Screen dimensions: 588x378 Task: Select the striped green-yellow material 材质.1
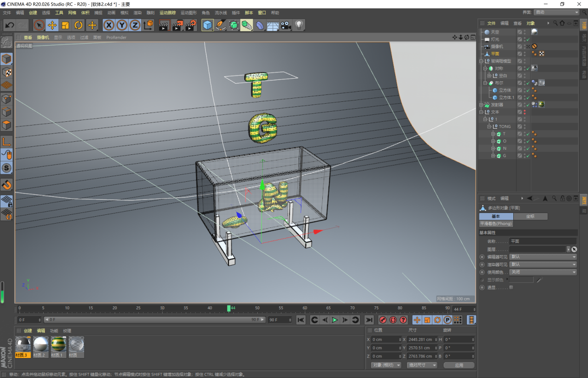[58, 345]
